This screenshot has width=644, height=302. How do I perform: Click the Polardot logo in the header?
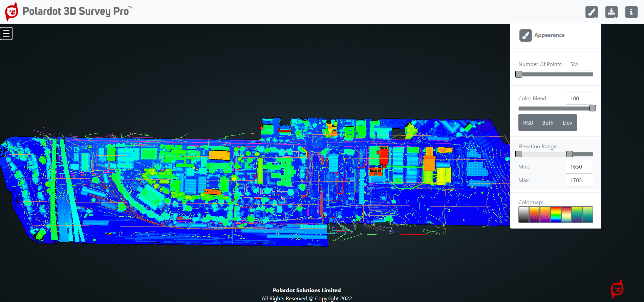[x=12, y=12]
